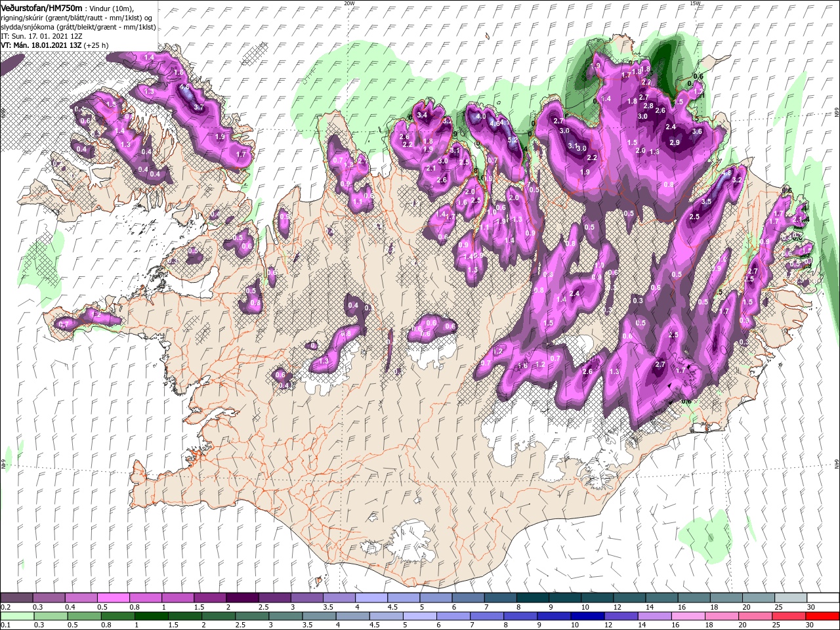Pick the palest green 0.1 swatch in rain scale
840x630 pixels.
pos(16,616)
